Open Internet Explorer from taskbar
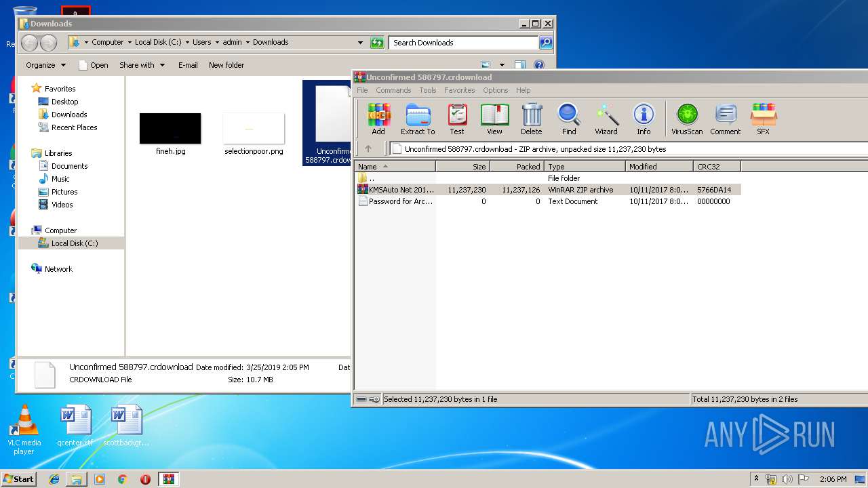The image size is (868, 488). [x=54, y=479]
